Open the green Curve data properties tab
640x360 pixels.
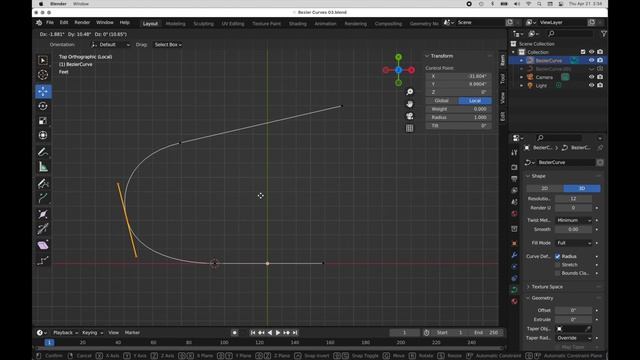(x=514, y=289)
